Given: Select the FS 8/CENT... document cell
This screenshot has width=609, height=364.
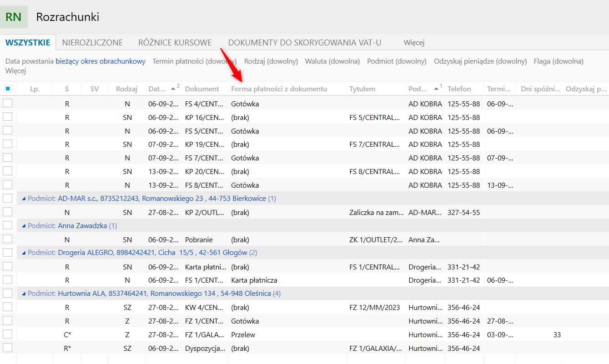Looking at the screenshot, I should (204, 185).
